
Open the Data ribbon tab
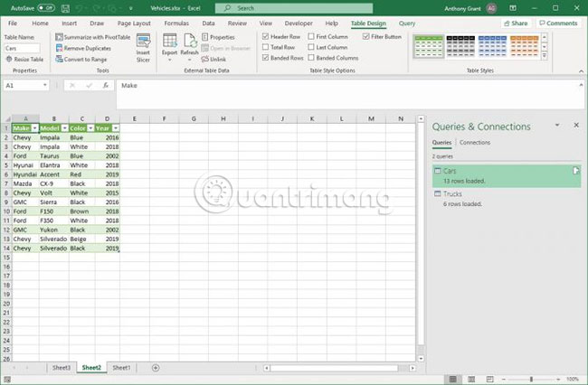(208, 23)
